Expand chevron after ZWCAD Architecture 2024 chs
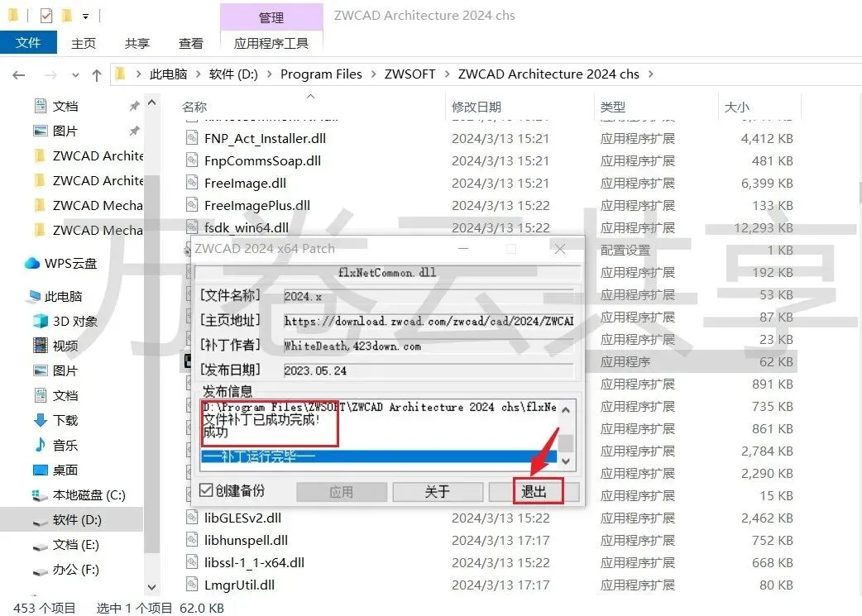862x616 pixels. coord(651,74)
